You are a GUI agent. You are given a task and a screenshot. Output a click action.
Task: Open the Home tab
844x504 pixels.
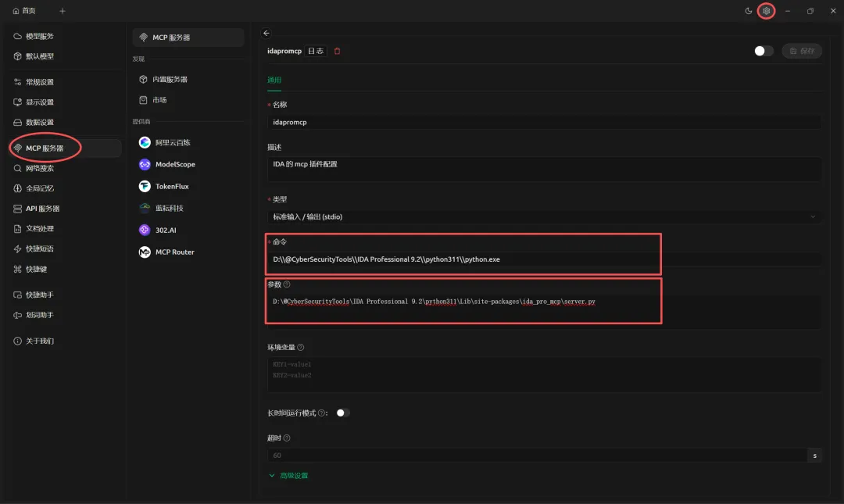[x=24, y=11]
